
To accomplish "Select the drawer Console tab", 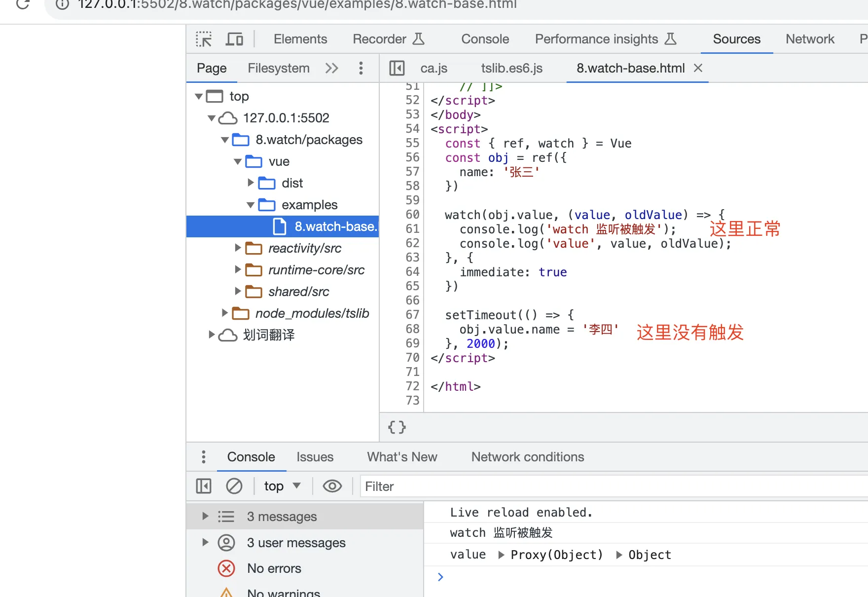I will pos(251,457).
